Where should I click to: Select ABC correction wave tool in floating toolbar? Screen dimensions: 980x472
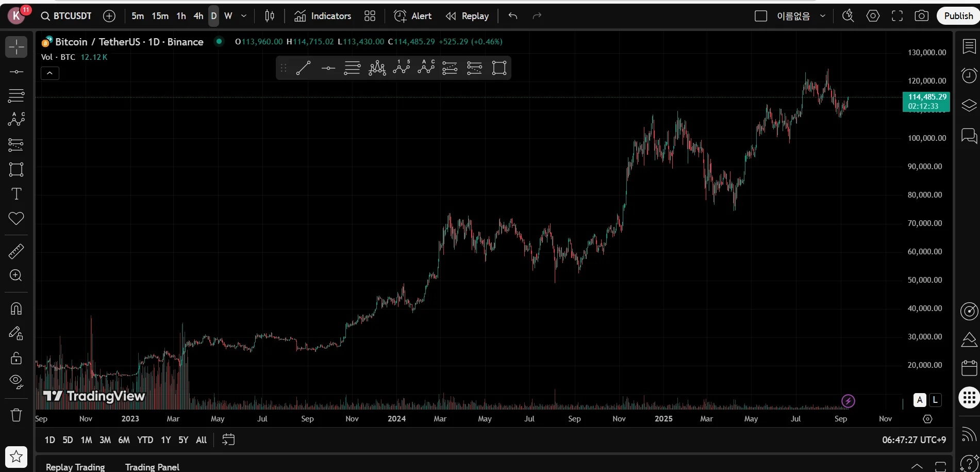click(x=426, y=68)
